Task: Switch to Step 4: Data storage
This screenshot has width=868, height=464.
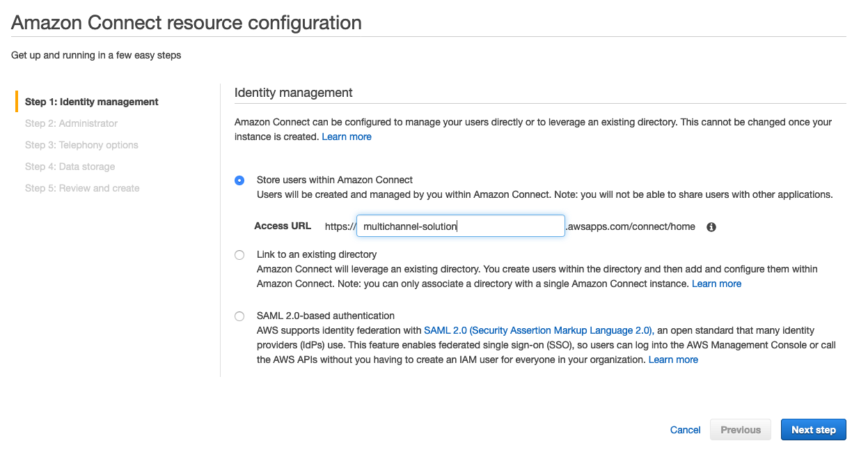Action: (x=70, y=167)
